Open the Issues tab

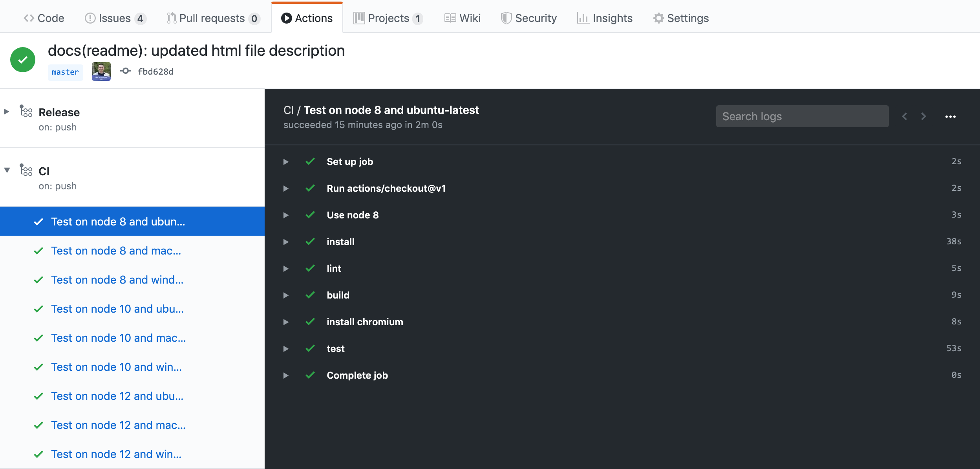pos(115,18)
